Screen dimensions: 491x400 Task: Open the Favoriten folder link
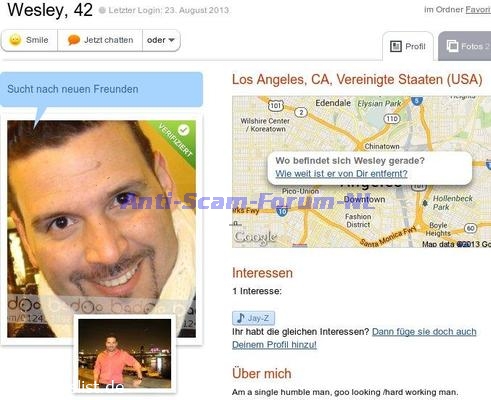coord(478,10)
